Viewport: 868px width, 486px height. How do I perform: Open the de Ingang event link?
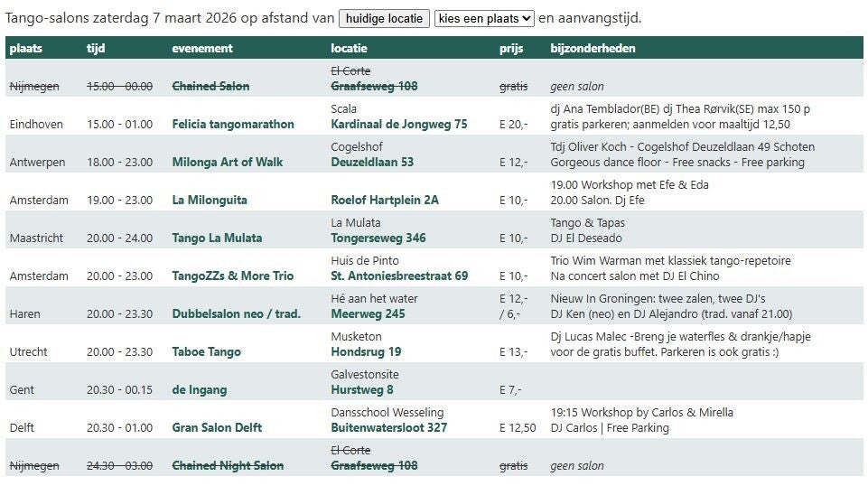[200, 389]
